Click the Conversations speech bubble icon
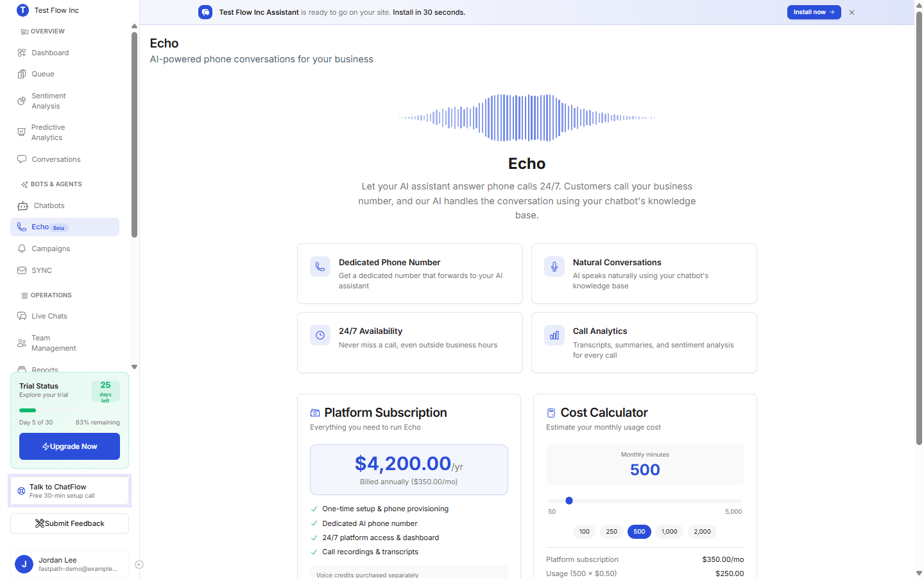Viewport: 924px width, 578px height. pyautogui.click(x=22, y=159)
